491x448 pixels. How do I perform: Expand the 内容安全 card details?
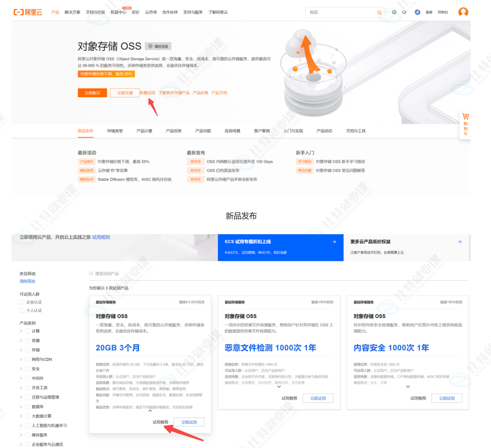(408, 387)
